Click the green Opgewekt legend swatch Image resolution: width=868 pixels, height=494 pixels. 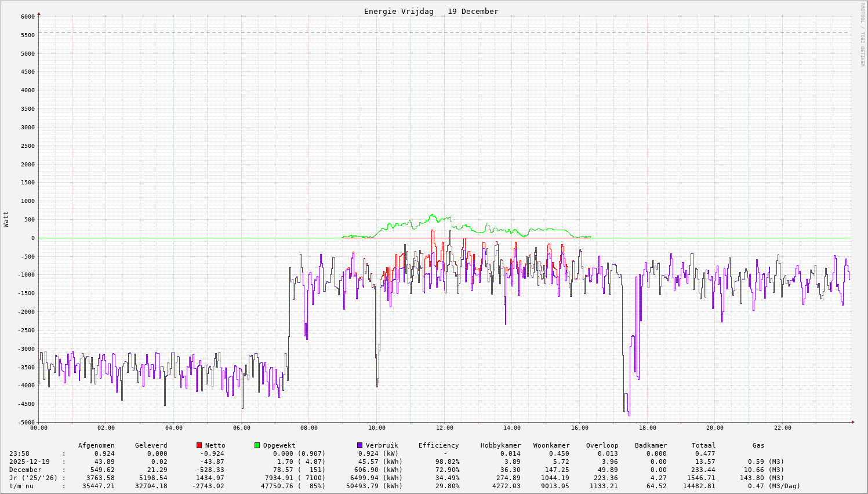click(x=257, y=445)
